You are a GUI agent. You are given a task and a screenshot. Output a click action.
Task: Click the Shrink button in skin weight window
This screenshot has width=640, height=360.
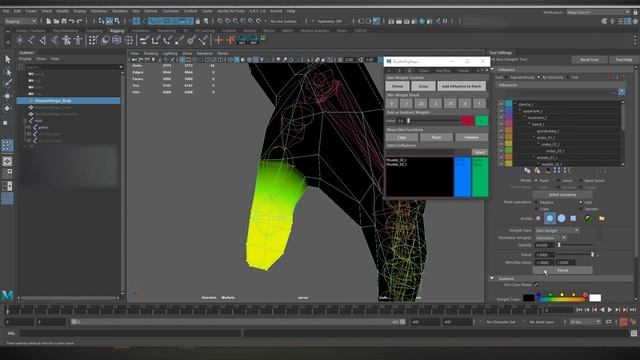(397, 86)
